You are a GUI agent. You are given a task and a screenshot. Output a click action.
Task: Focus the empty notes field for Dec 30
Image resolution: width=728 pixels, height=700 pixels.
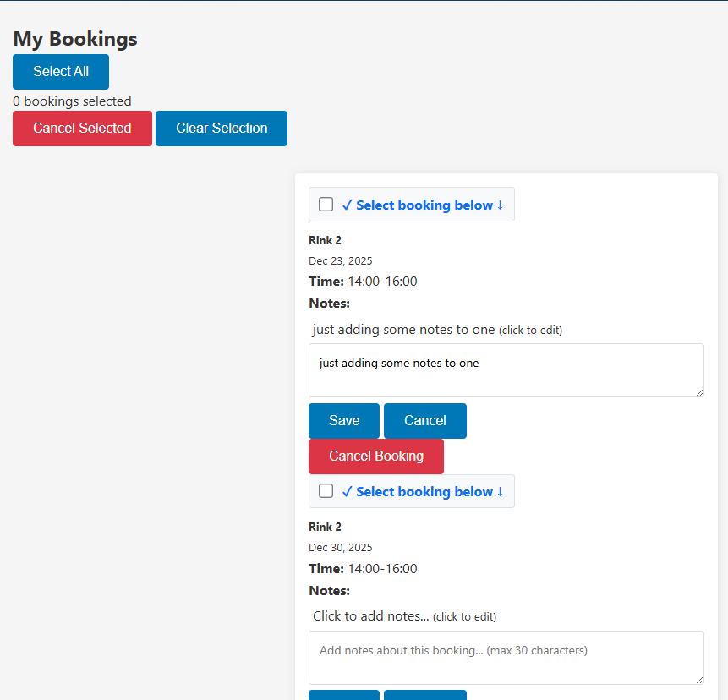506,657
